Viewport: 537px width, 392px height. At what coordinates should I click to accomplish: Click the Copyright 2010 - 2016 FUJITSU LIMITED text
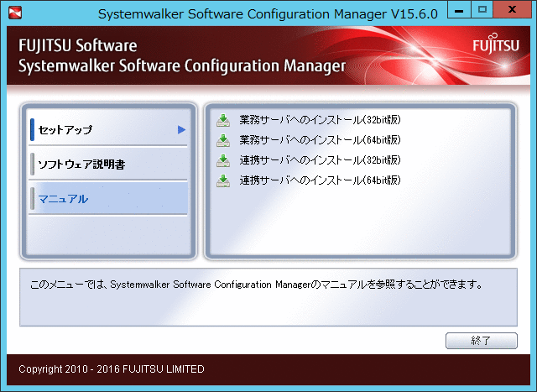pos(112,369)
